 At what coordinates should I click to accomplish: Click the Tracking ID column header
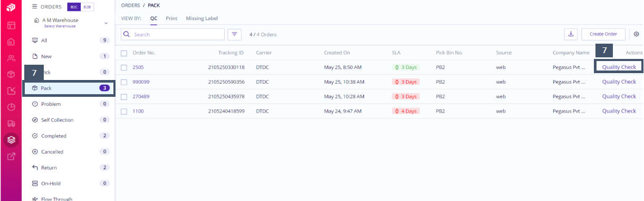click(x=231, y=53)
